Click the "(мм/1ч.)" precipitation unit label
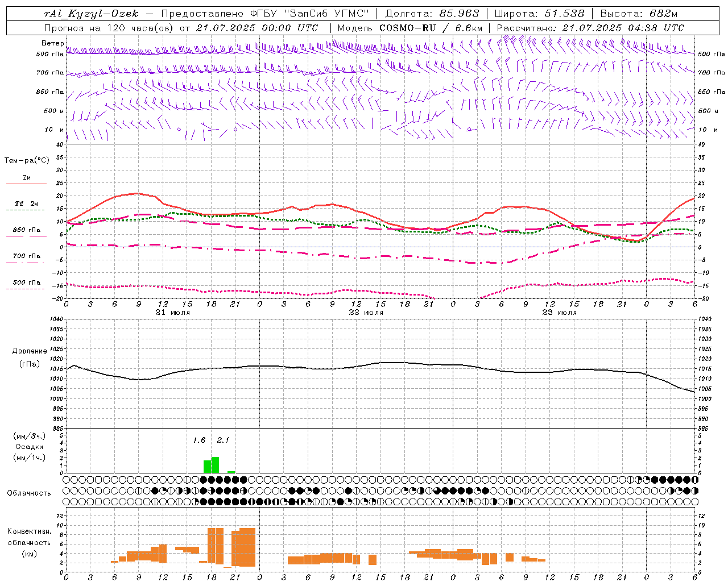 (x=29, y=458)
